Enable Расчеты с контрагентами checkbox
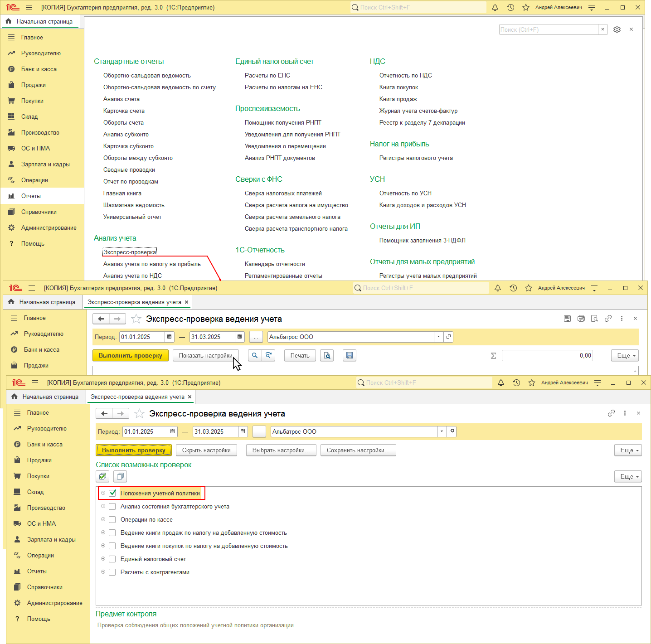The image size is (651, 644). tap(112, 572)
